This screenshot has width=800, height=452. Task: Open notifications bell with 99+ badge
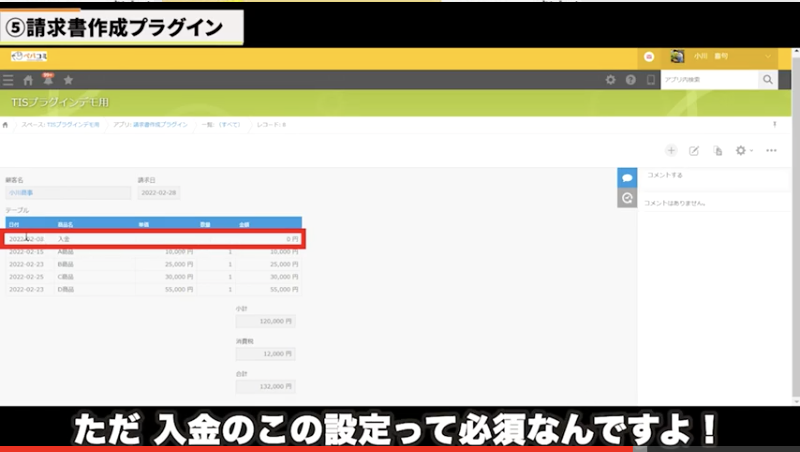coord(47,79)
